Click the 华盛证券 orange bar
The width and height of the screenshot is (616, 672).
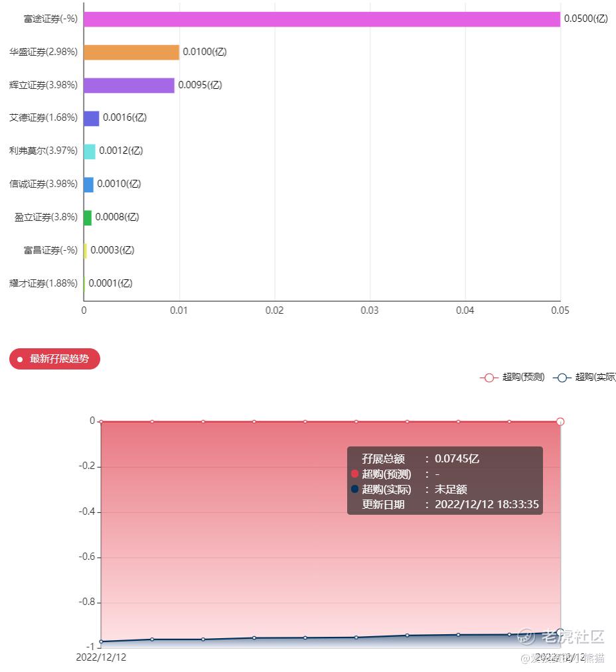point(131,52)
